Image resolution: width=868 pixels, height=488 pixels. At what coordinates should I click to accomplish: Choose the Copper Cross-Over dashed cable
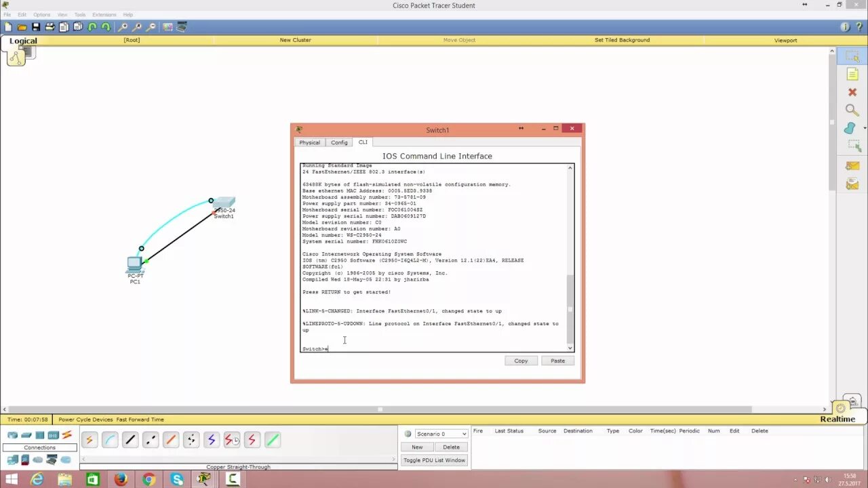(x=151, y=440)
